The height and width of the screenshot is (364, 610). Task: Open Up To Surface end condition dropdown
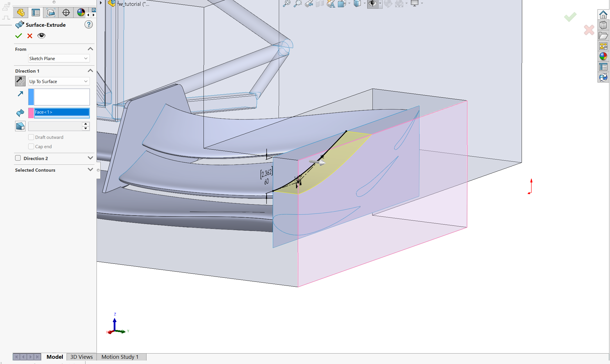click(x=59, y=81)
